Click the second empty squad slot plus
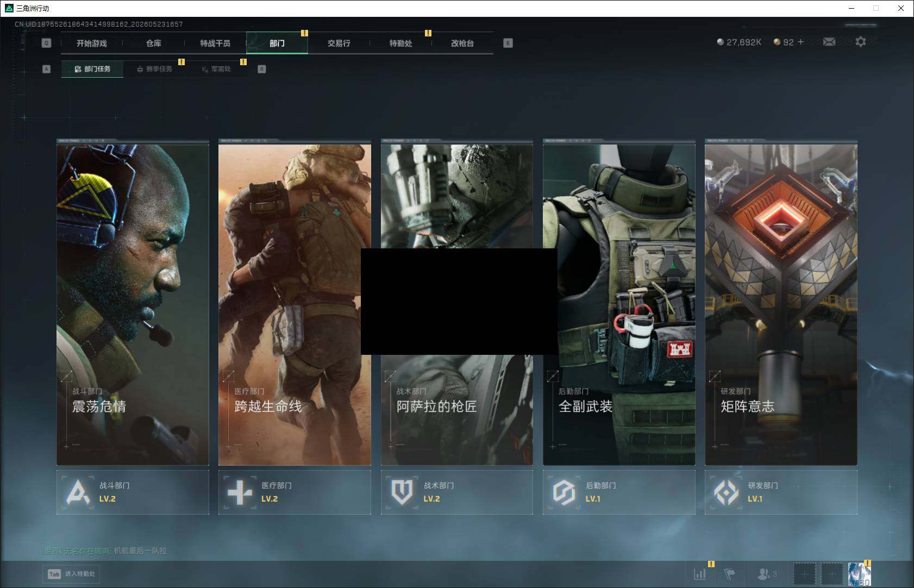This screenshot has width=914, height=588. pos(831,574)
